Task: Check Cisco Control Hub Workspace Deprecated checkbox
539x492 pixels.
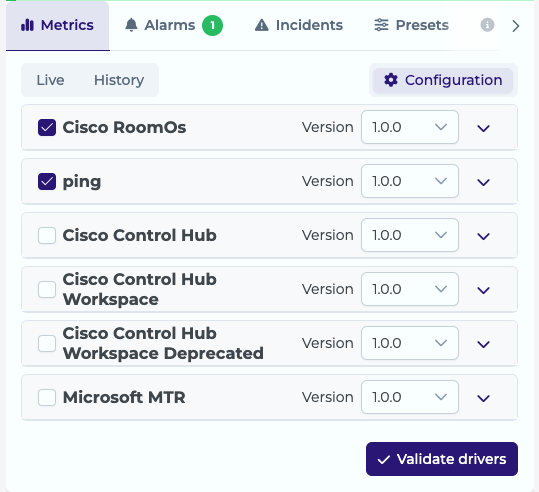Action: point(47,343)
